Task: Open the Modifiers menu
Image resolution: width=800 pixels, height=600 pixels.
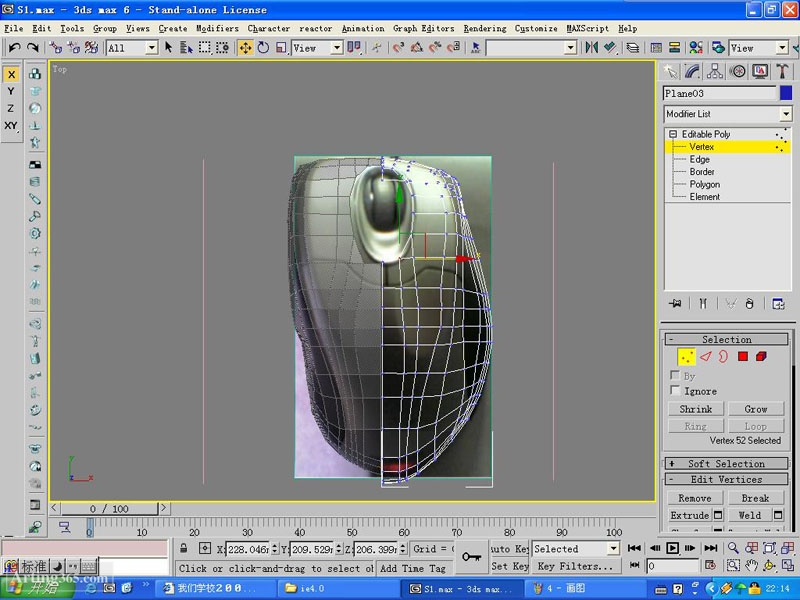Action: coord(217,28)
